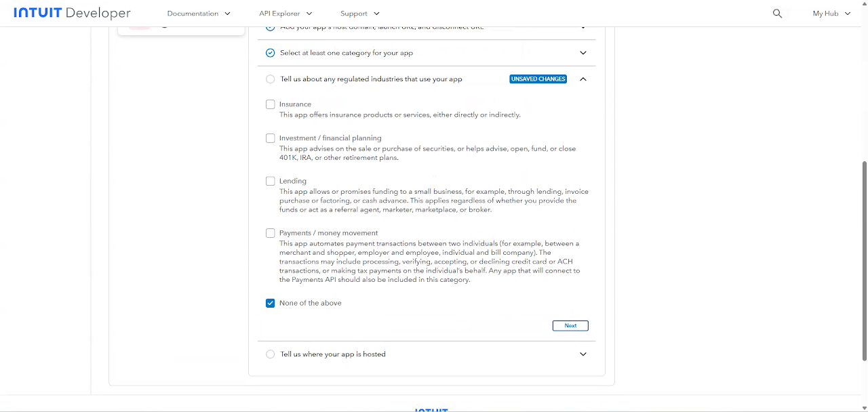
Task: Collapse the regulated industries section chevron
Action: [583, 79]
